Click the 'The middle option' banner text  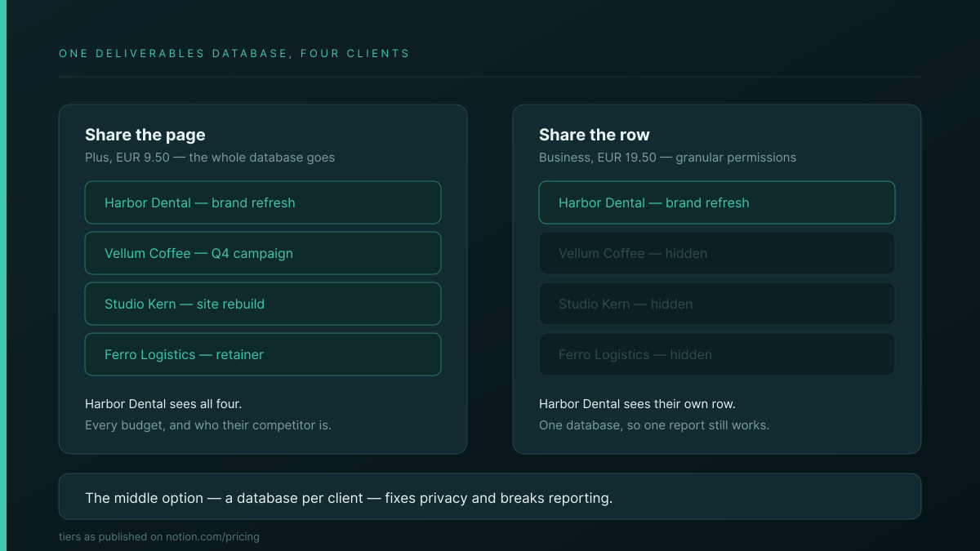[x=349, y=497]
